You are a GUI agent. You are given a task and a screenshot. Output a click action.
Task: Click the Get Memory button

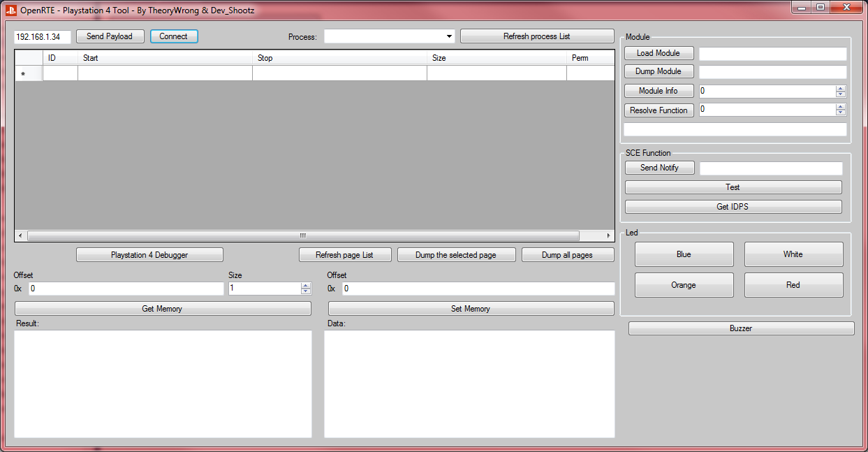pyautogui.click(x=163, y=309)
